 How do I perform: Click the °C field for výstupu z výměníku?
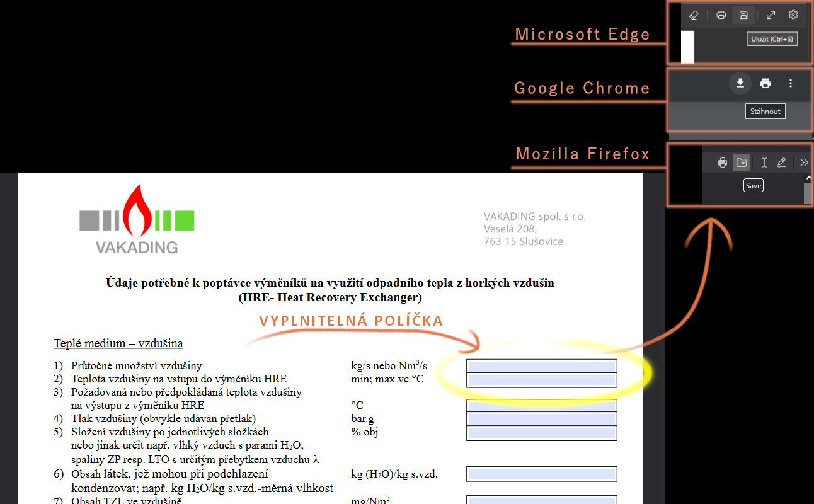(542, 406)
